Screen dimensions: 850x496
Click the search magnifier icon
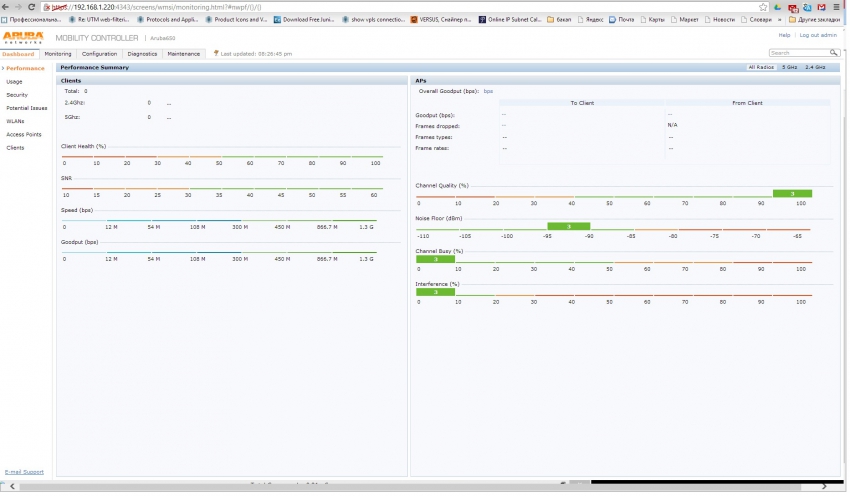pos(836,53)
